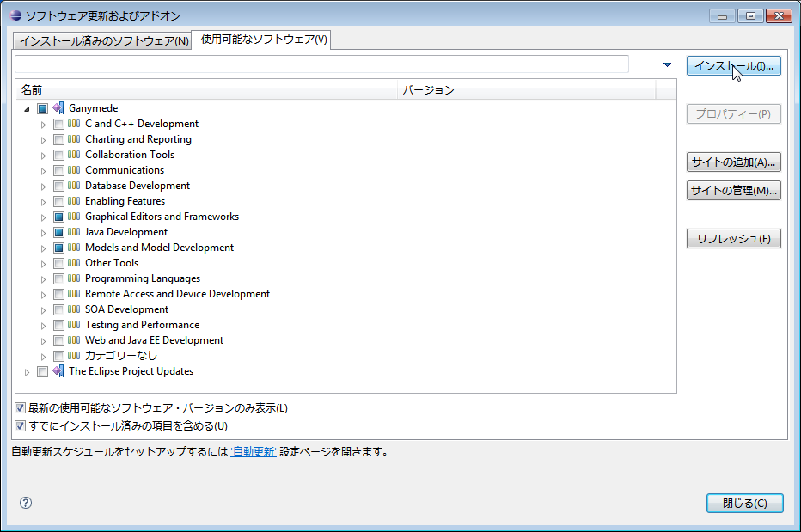Image resolution: width=801 pixels, height=532 pixels.
Task: Check The Eclipse Project Updates checkbox
Action: point(42,371)
